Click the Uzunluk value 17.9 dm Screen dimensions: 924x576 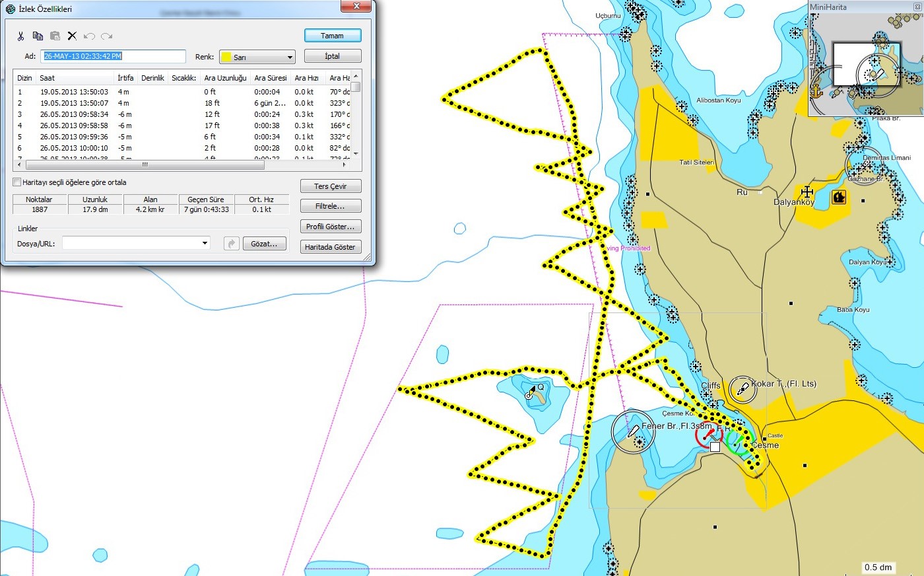click(95, 209)
